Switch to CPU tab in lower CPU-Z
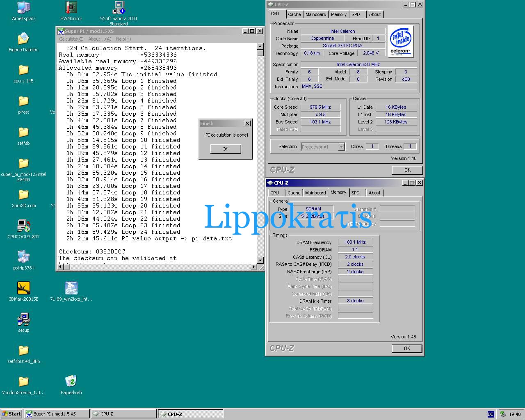The image size is (525, 420). coord(275,193)
